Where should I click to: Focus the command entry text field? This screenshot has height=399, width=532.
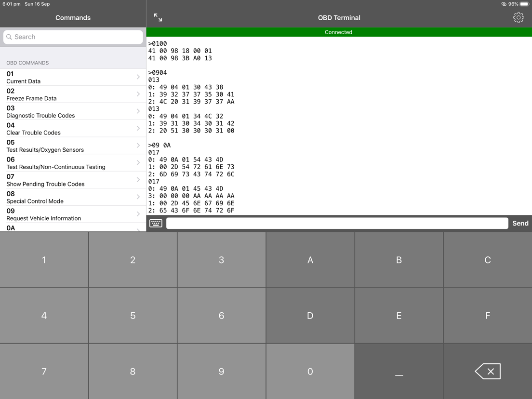[337, 223]
